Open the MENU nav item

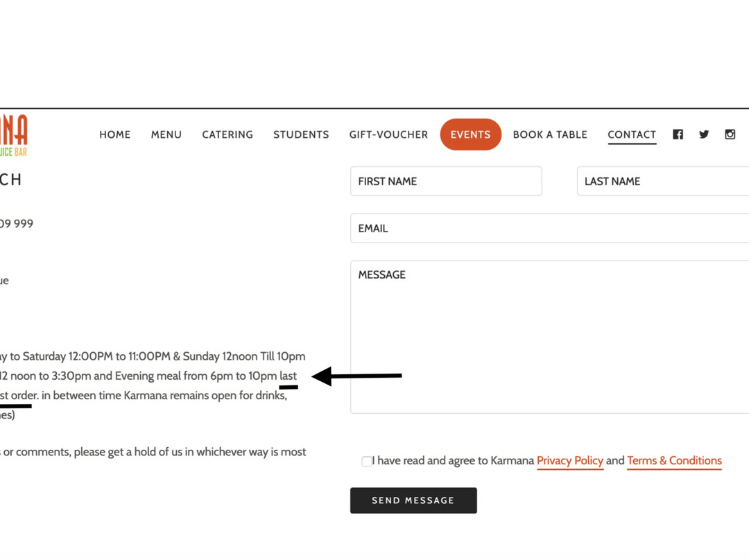[166, 134]
